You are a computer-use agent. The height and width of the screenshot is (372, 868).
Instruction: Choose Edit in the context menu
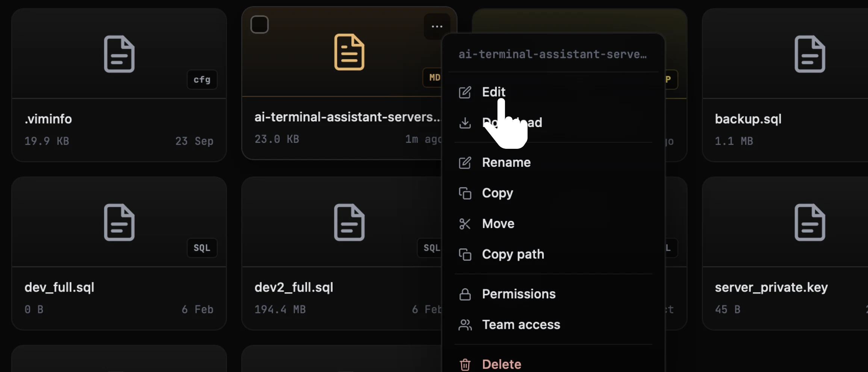pos(553,92)
